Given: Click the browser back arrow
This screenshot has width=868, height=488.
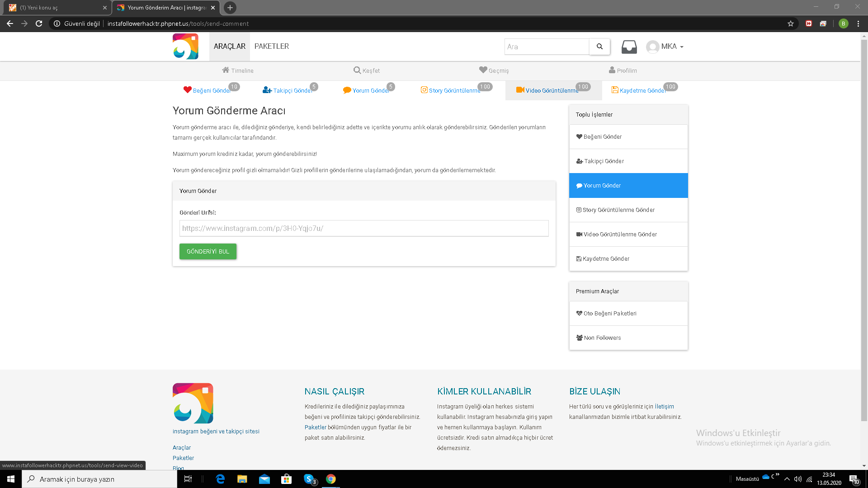Looking at the screenshot, I should coord(10,23).
